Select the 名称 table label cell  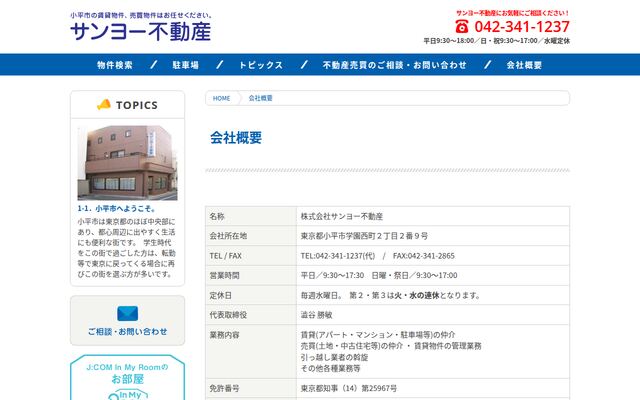251,216
